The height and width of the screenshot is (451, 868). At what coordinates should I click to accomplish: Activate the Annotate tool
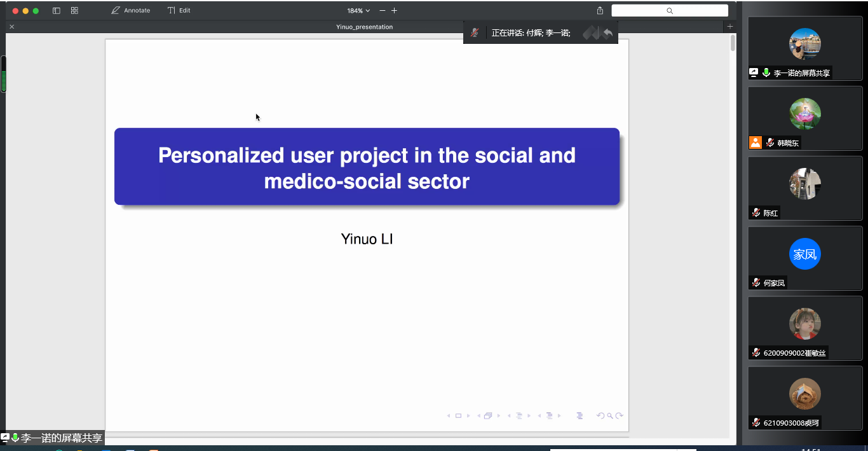(x=131, y=11)
